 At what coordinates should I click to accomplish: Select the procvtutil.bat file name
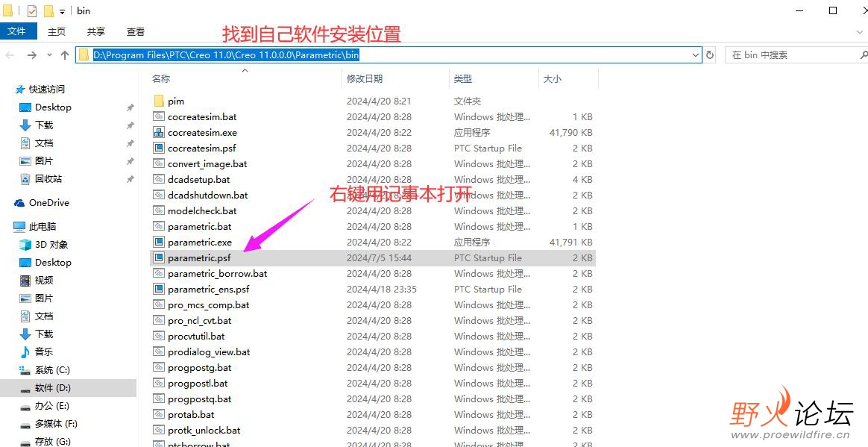pyautogui.click(x=197, y=337)
